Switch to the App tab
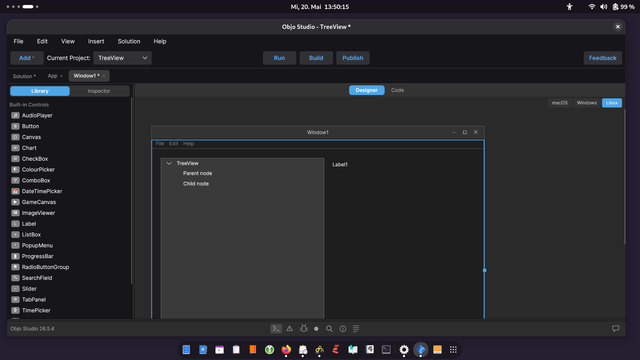This screenshot has height=360, width=640. (x=53, y=76)
